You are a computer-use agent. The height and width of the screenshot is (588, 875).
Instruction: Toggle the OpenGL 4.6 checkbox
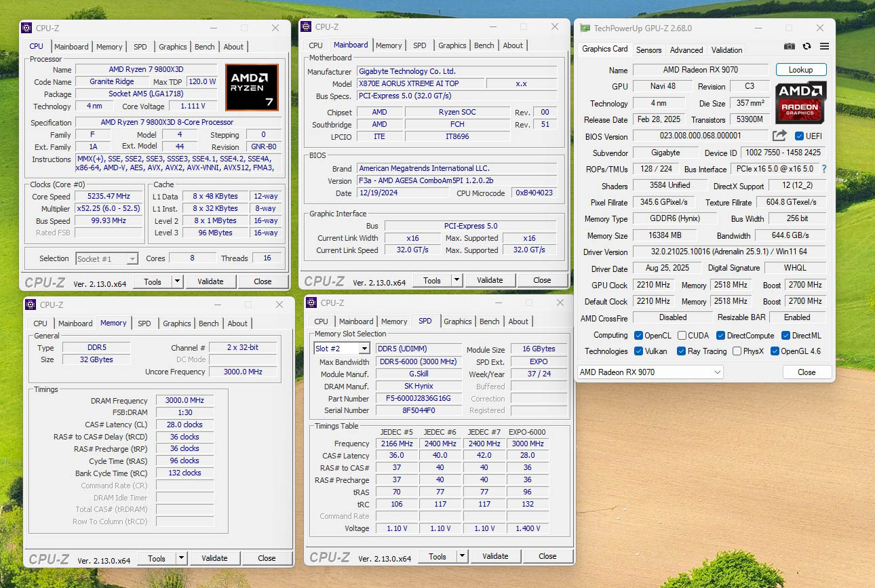tap(775, 351)
